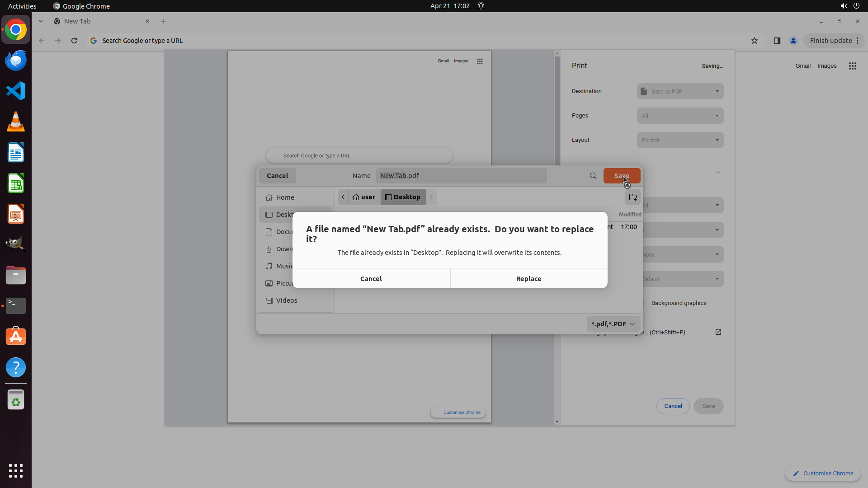Open the Chrome profile avatar icon
The height and width of the screenshot is (488, 868).
793,41
